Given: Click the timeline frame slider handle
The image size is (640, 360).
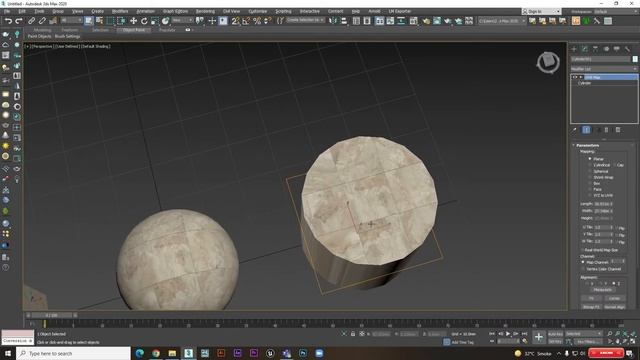Looking at the screenshot, I should 52,315.
